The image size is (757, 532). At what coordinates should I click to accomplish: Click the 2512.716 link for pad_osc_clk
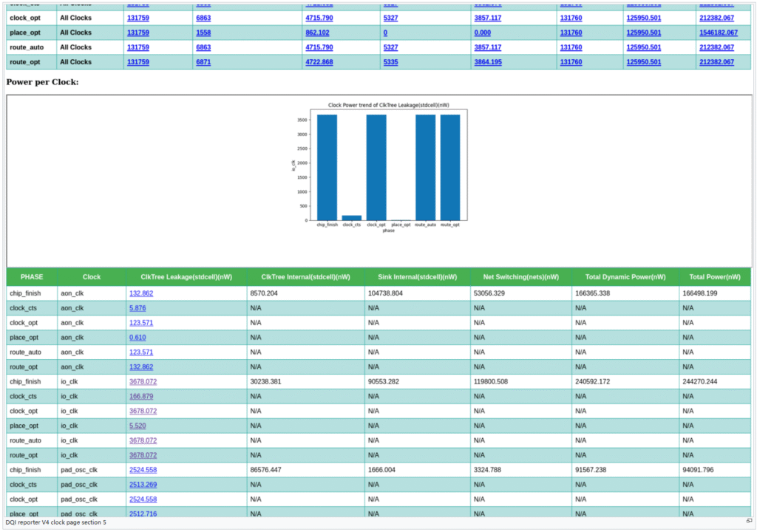click(143, 514)
